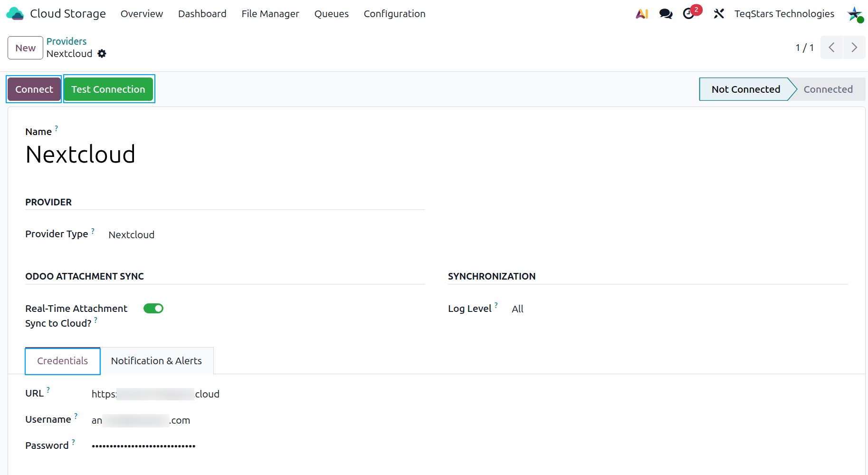This screenshot has width=868, height=475.
Task: Click the 1 / 1 pager counter
Action: pos(805,48)
